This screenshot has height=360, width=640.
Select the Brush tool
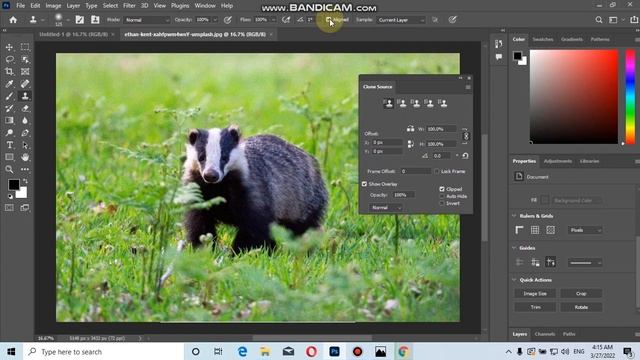coord(9,96)
